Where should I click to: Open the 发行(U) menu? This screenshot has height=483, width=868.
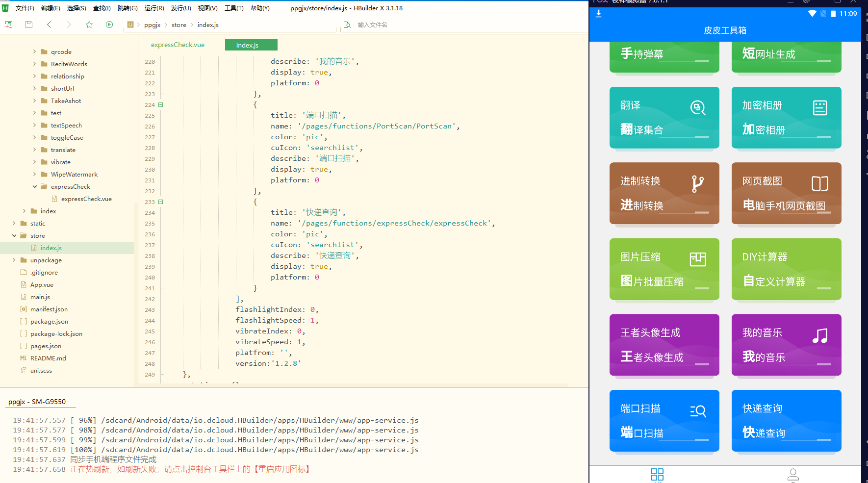coord(181,8)
